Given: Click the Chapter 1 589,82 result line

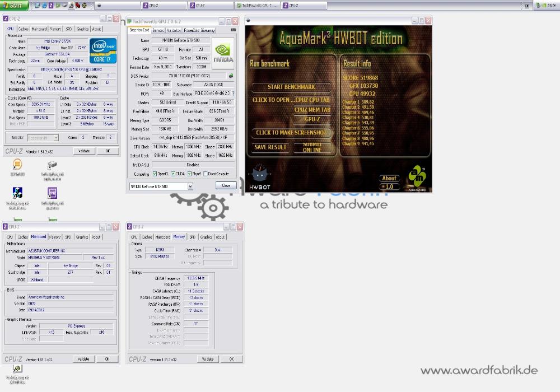Looking at the screenshot, I should click(x=358, y=102).
